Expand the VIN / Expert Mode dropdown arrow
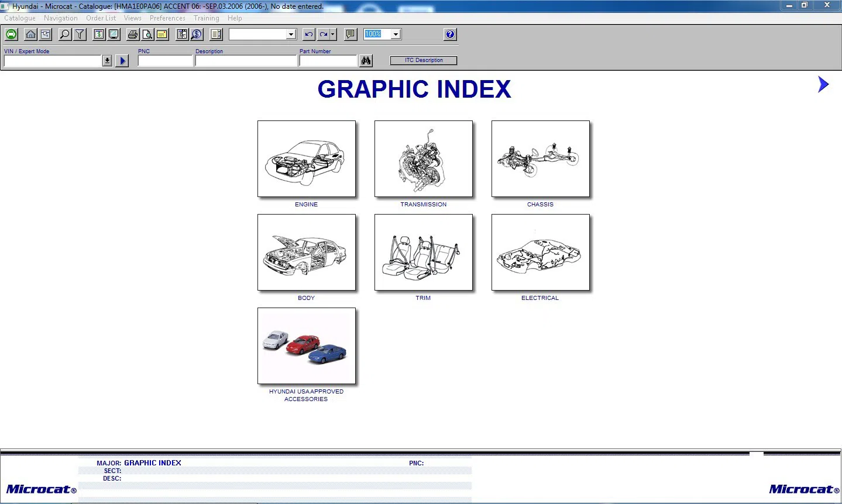 pyautogui.click(x=107, y=61)
